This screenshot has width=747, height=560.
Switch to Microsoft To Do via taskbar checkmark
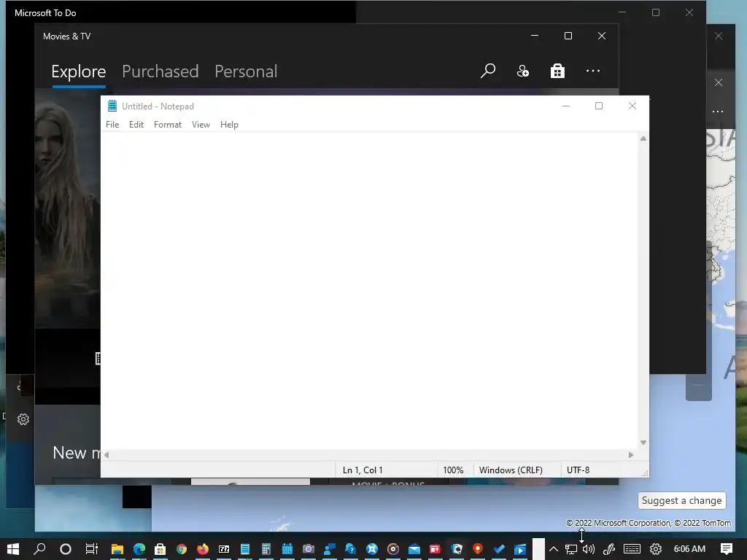(x=499, y=549)
